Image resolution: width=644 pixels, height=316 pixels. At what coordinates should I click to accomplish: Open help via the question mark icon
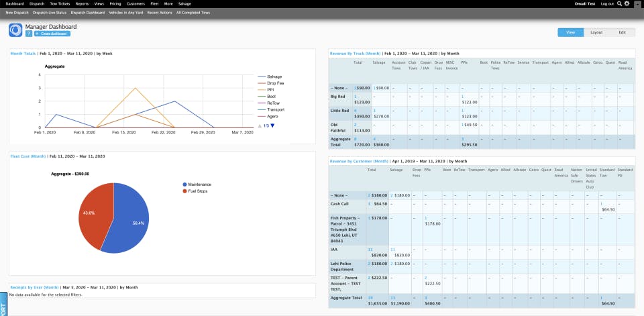[28, 34]
